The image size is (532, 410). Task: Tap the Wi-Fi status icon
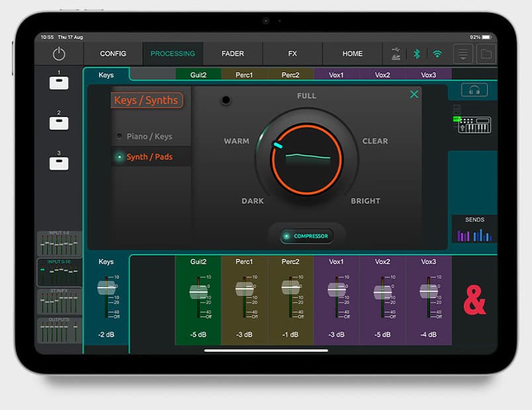click(437, 54)
